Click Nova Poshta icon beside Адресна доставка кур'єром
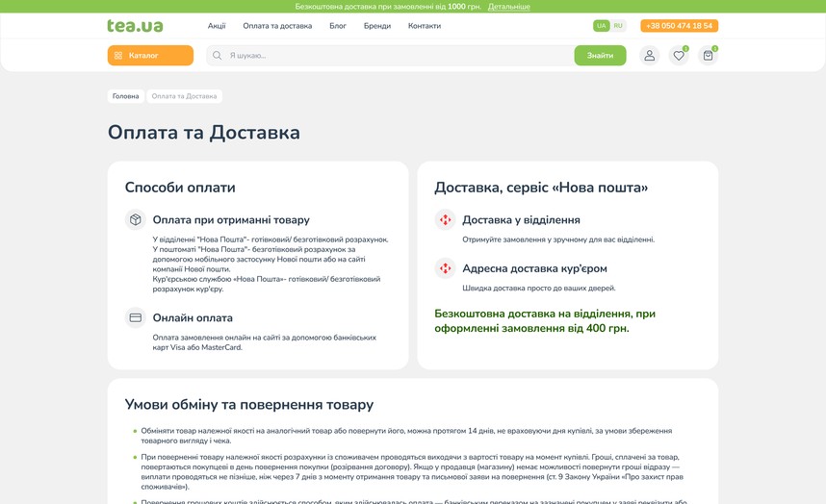Viewport: 826px width, 504px height. click(445, 268)
